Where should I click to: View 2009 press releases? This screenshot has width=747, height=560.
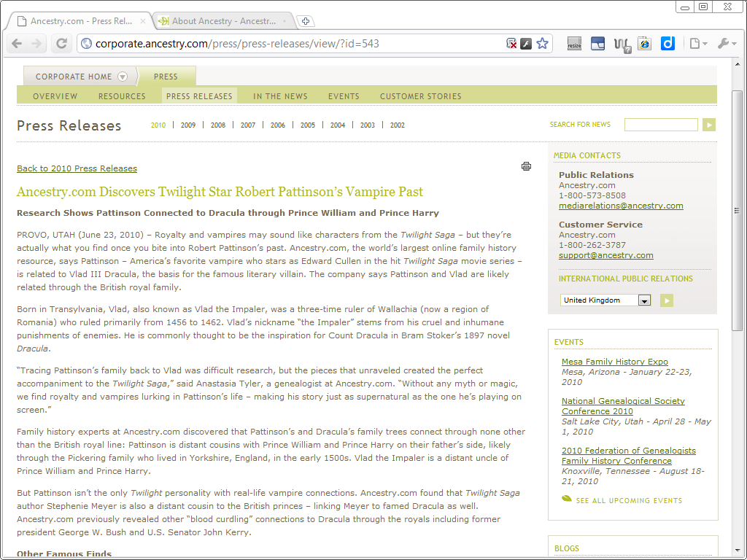click(188, 125)
